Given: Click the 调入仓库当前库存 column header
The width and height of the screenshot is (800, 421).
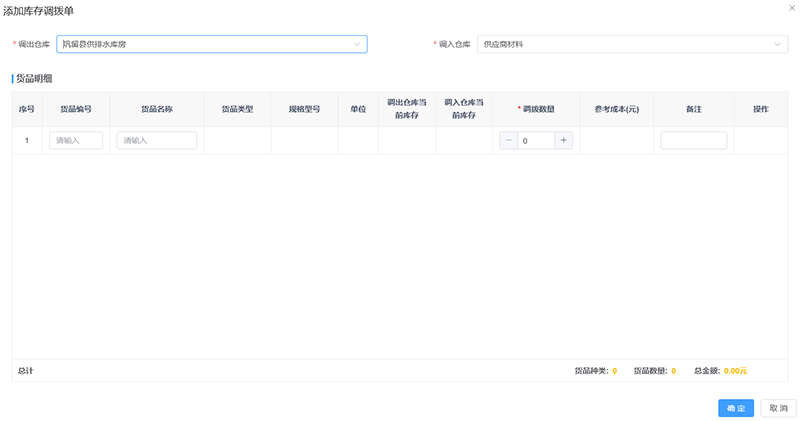Looking at the screenshot, I should (x=464, y=109).
